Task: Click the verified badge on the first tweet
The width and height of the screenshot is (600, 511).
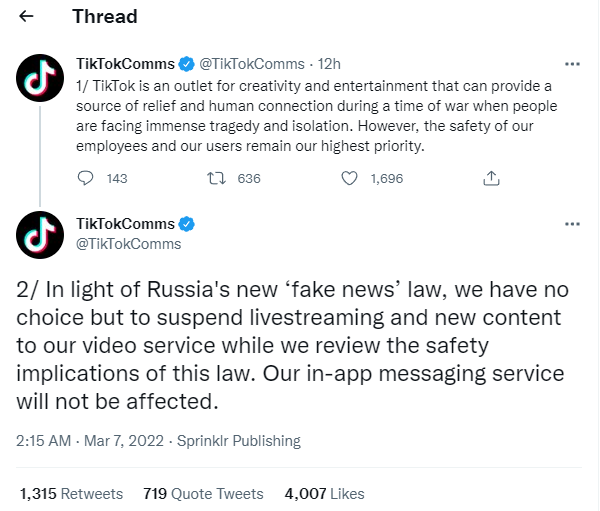Action: coord(186,65)
